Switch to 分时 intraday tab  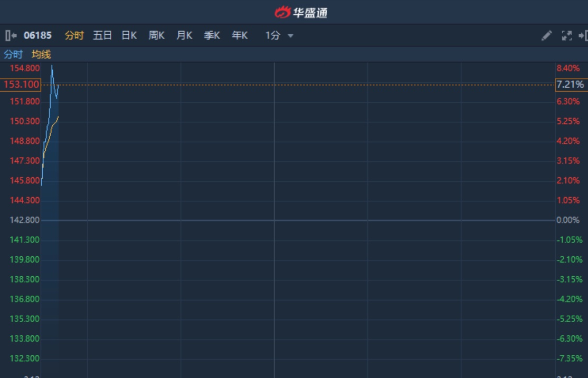pos(74,36)
